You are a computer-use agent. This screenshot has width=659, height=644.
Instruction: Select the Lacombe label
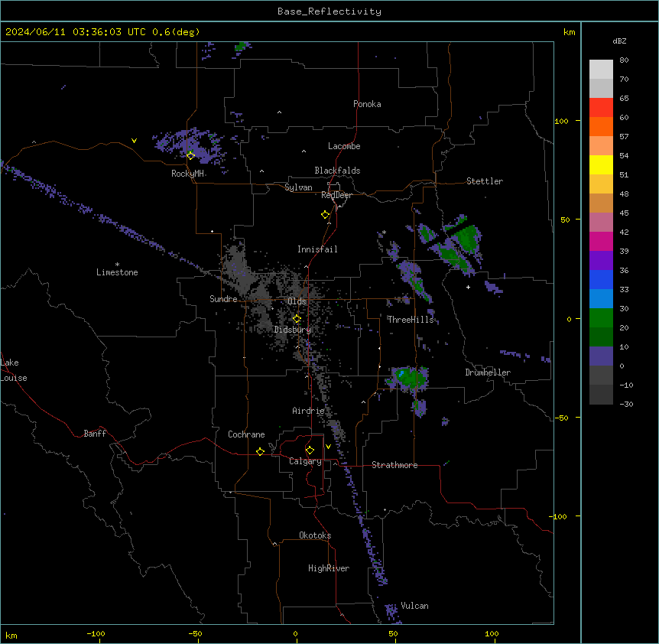[x=344, y=146]
